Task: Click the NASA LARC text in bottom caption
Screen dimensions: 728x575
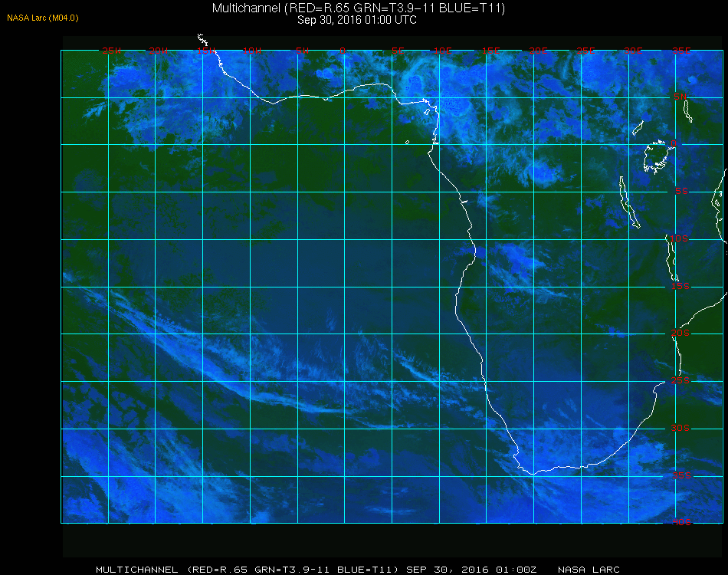Action: 589,570
